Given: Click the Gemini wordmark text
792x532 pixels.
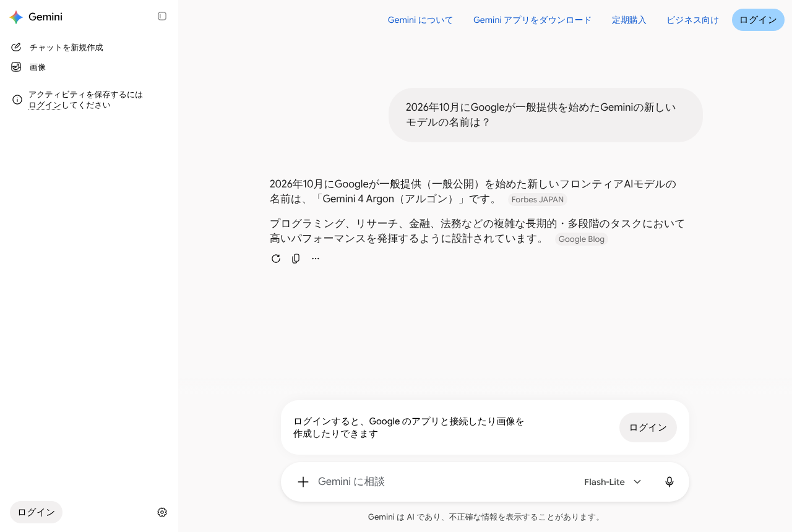Looking at the screenshot, I should pos(45,17).
